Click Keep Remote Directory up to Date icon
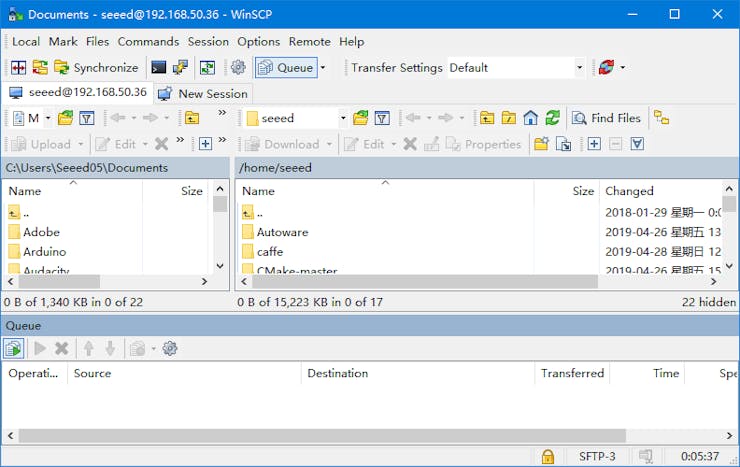 207,68
